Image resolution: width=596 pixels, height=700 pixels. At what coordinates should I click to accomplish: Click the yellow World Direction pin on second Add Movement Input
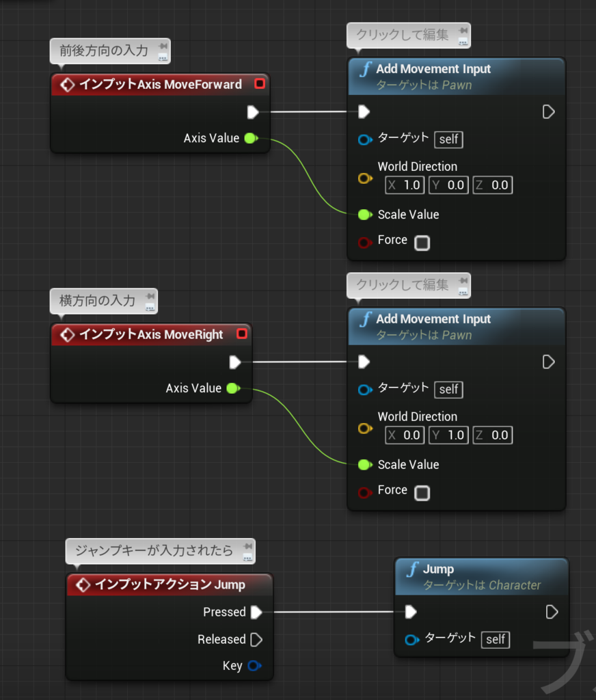click(x=364, y=429)
